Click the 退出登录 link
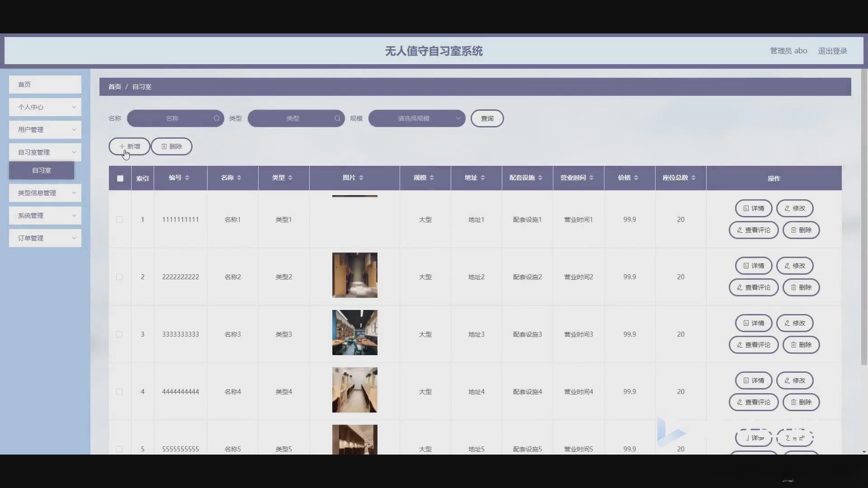Viewport: 868px width, 488px height. (833, 51)
